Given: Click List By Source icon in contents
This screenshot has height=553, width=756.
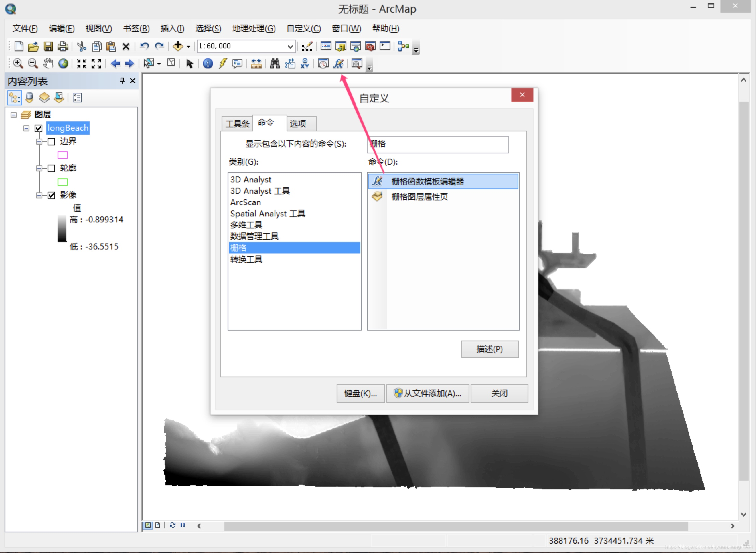Looking at the screenshot, I should [x=29, y=98].
